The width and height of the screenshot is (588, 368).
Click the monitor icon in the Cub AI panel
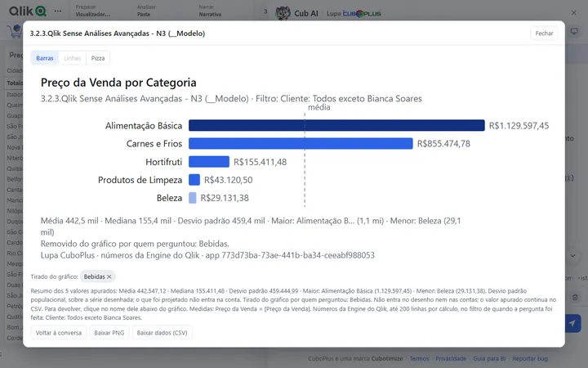click(x=574, y=31)
